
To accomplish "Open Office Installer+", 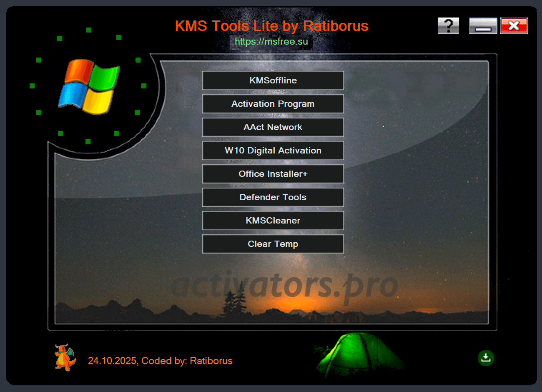I will [273, 174].
